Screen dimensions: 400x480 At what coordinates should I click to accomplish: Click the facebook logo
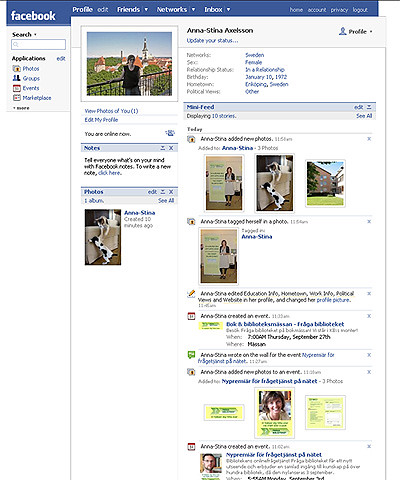tap(33, 16)
